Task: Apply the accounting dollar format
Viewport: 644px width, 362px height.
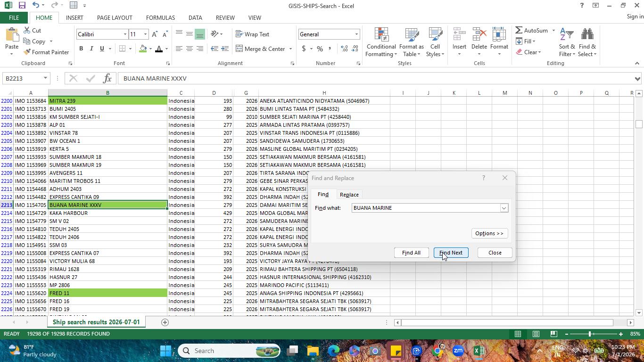Action: [304, 49]
